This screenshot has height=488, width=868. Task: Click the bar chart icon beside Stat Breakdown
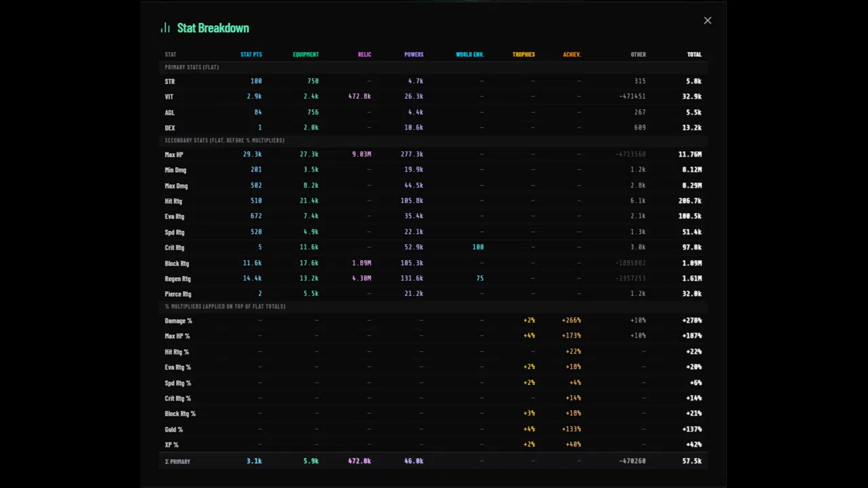[165, 28]
